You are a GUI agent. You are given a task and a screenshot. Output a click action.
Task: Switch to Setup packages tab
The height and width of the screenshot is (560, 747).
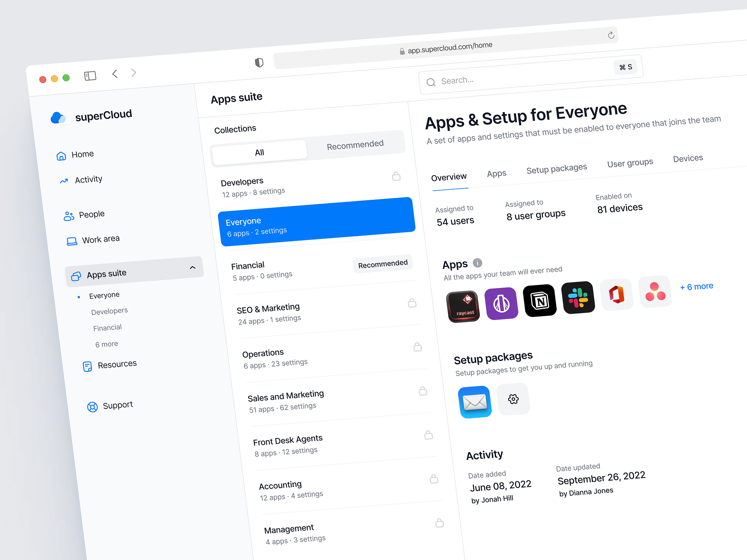tap(557, 169)
